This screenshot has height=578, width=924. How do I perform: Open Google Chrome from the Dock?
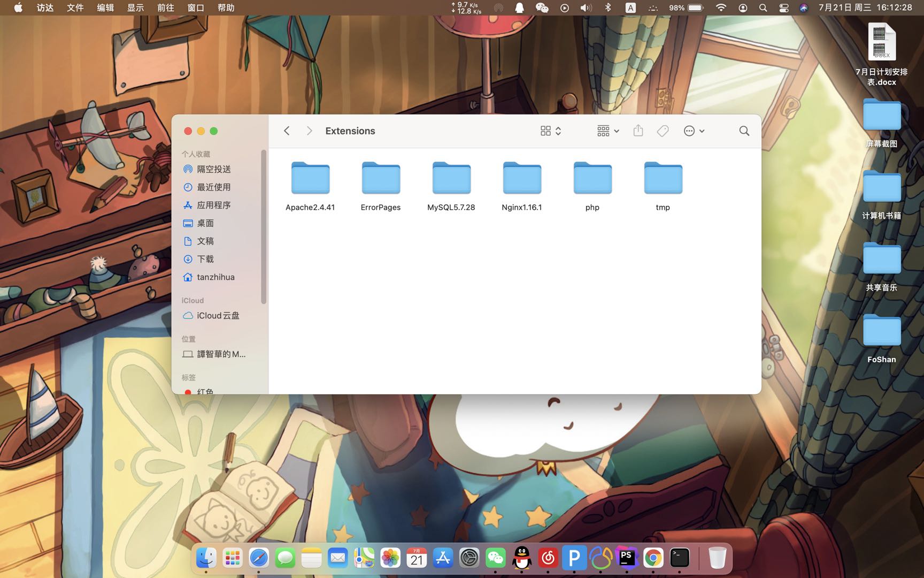coord(653,559)
